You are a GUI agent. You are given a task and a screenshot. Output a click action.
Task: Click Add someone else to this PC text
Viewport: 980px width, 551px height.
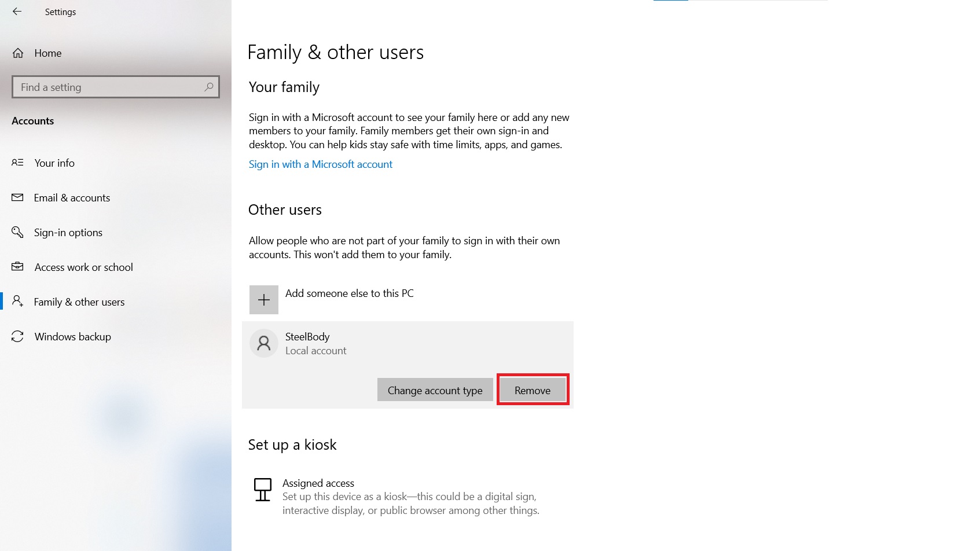pyautogui.click(x=350, y=293)
